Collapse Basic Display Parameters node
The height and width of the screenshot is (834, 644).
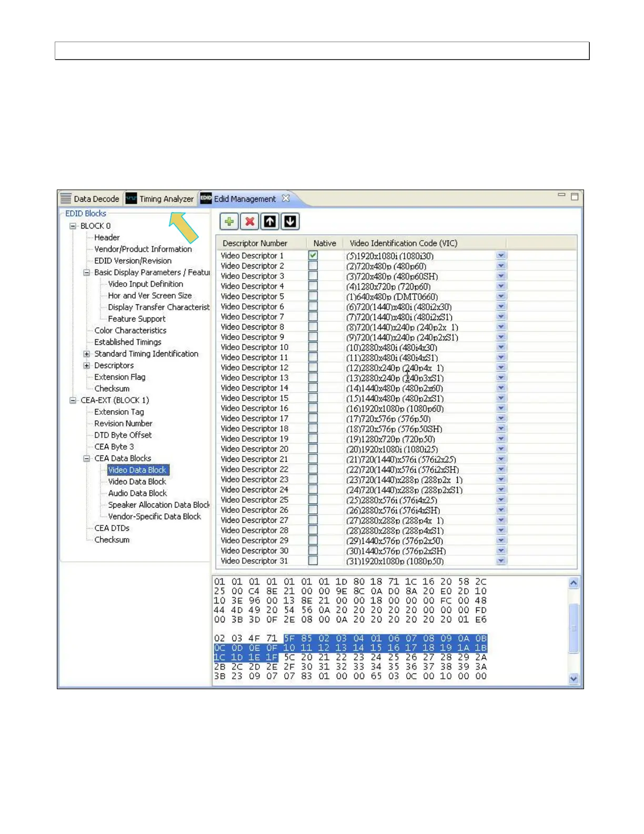coord(87,272)
